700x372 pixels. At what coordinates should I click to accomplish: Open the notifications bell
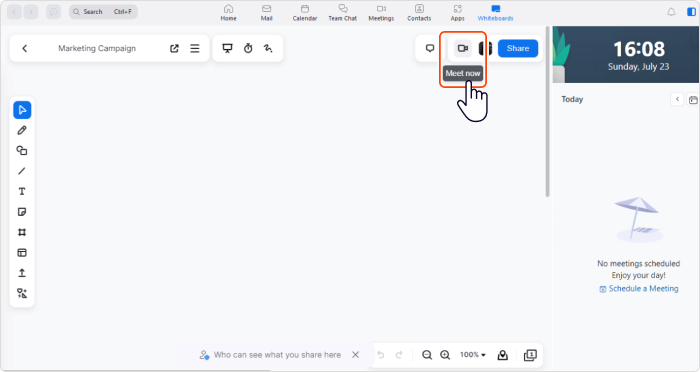point(671,12)
